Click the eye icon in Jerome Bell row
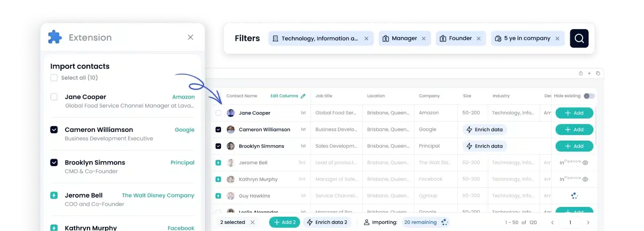 [x=585, y=163]
